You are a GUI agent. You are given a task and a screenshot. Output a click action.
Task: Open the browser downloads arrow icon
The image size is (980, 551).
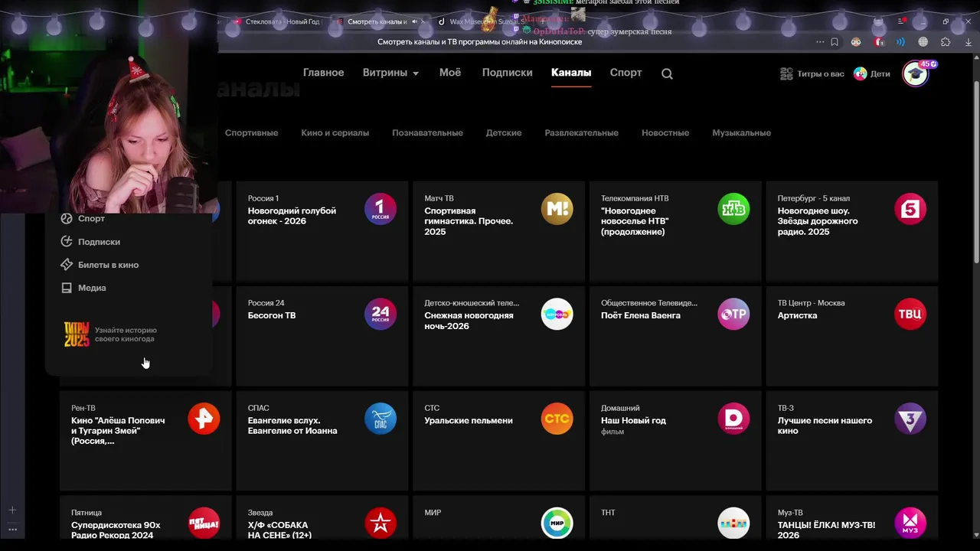(x=969, y=42)
